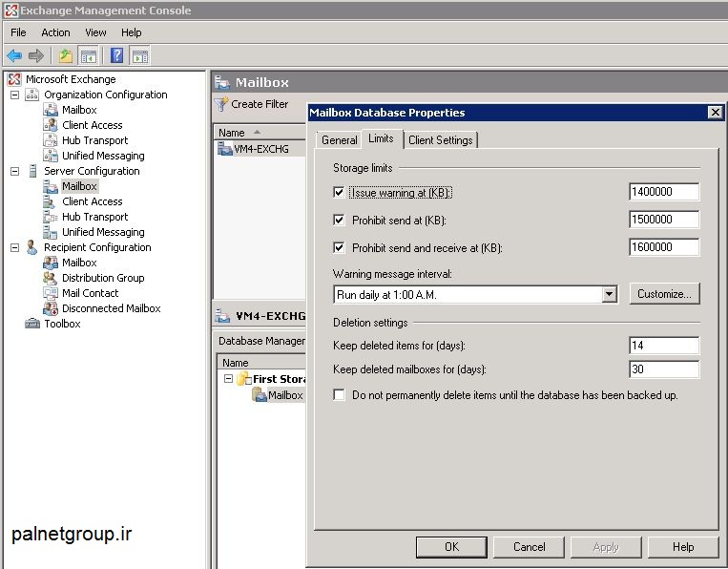Click the Prohibit send value field 1500000
The height and width of the screenshot is (569, 728).
(x=664, y=220)
